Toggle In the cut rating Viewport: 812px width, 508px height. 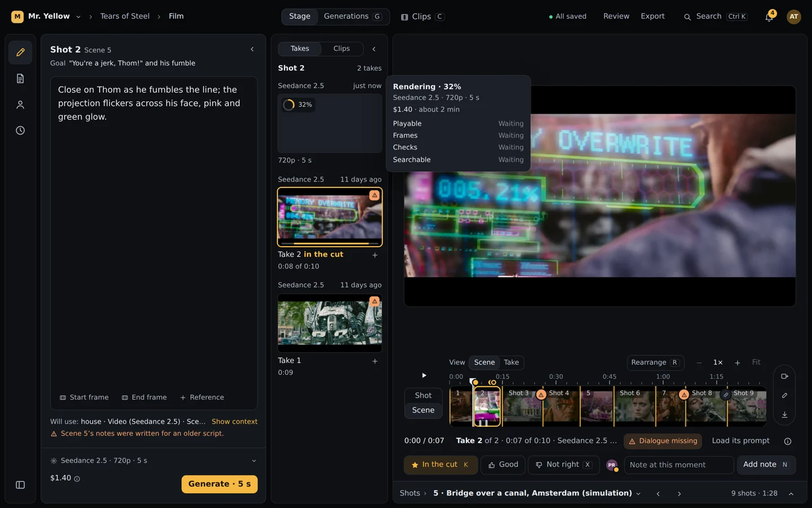[440, 465]
